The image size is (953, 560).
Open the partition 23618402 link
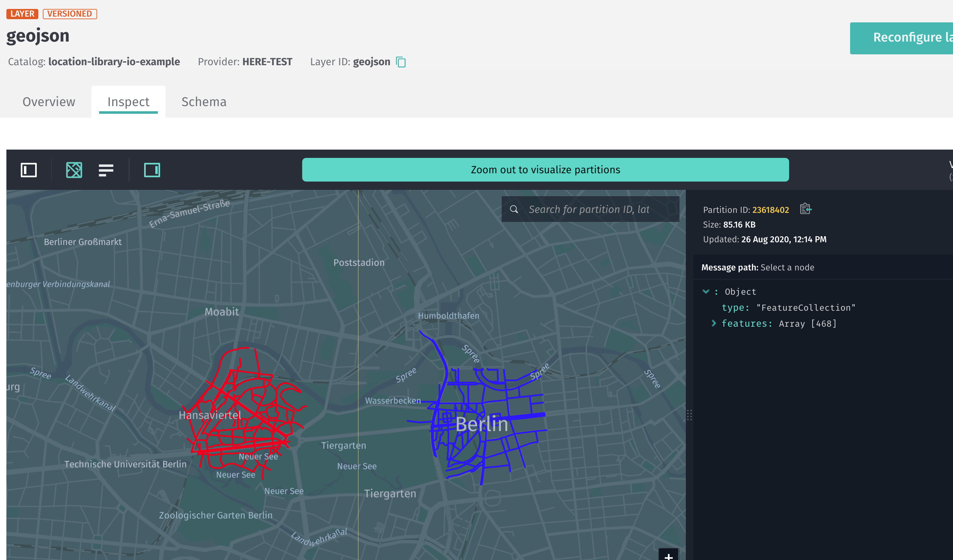pyautogui.click(x=770, y=209)
